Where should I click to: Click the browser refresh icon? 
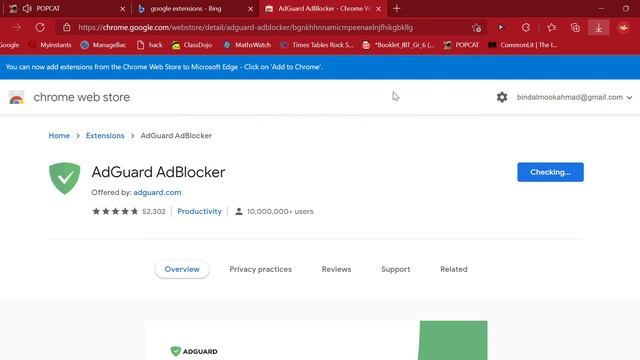40,27
